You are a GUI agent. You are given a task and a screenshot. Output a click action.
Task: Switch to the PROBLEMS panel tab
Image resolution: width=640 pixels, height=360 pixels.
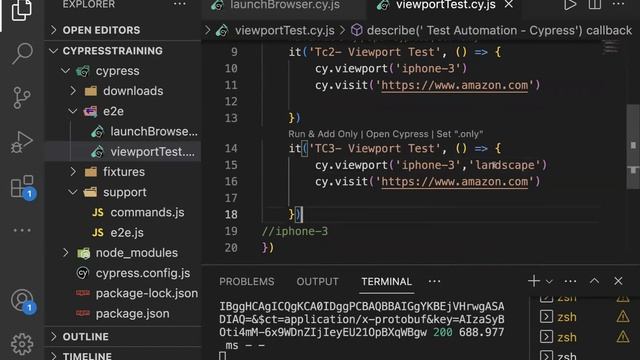[247, 282]
